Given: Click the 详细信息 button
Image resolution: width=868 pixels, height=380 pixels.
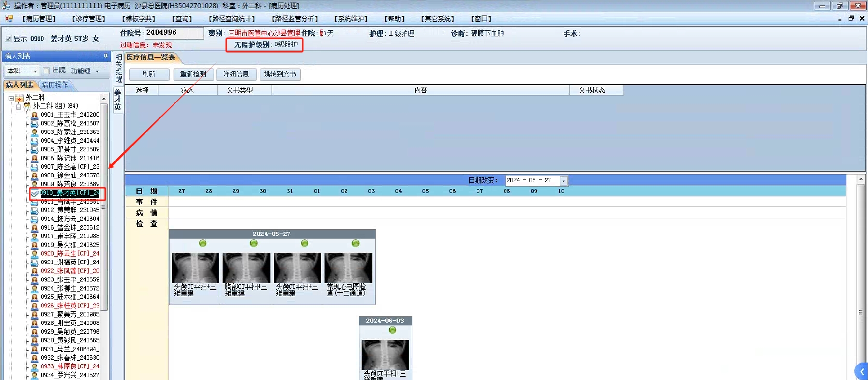Looking at the screenshot, I should point(236,74).
